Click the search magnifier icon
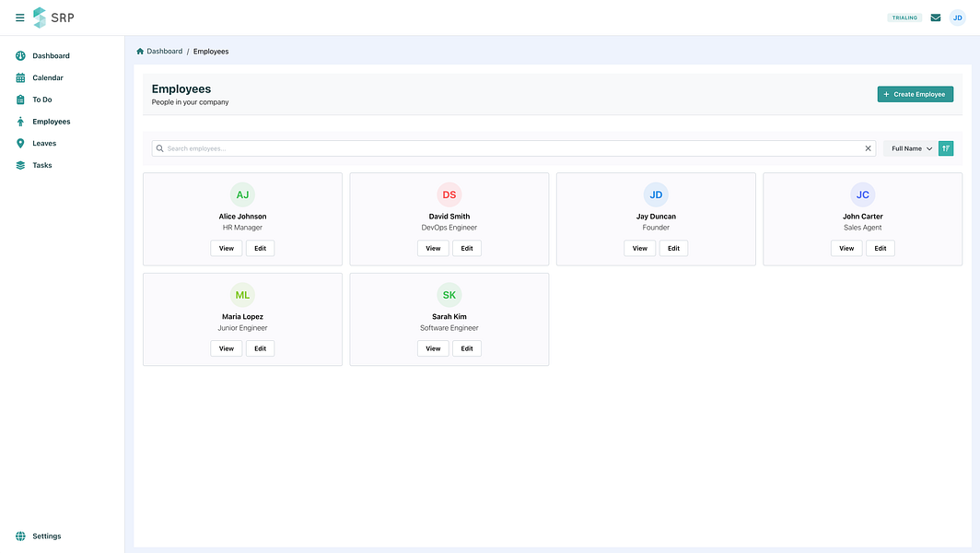Screen dimensions: 980x553 tap(160, 148)
